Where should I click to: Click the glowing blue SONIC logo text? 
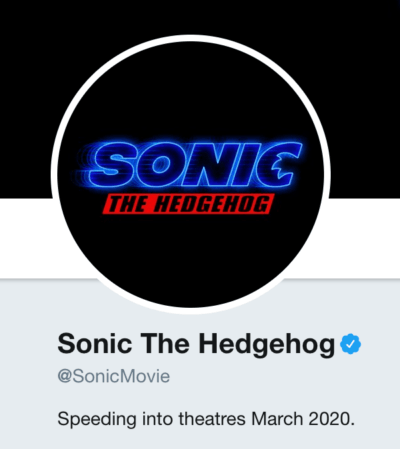[x=188, y=164]
